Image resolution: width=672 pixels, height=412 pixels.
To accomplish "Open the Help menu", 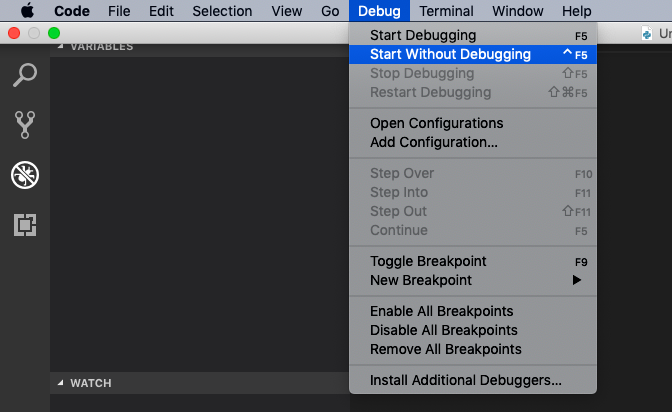I will coord(576,11).
